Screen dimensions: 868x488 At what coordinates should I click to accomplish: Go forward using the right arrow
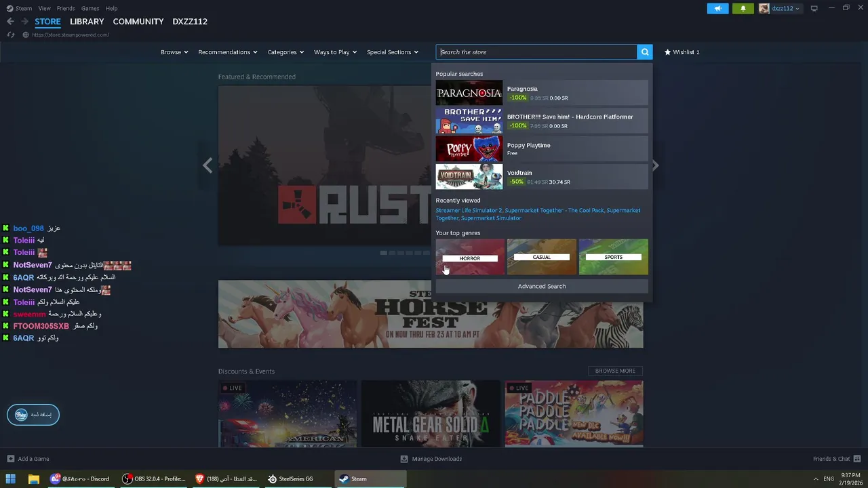click(x=24, y=22)
